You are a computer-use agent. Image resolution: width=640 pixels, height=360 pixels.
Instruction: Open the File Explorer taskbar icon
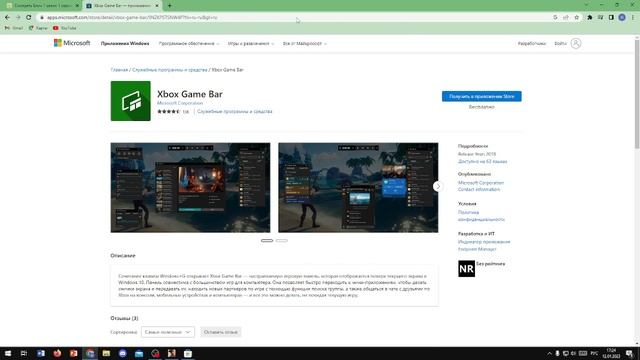106,353
